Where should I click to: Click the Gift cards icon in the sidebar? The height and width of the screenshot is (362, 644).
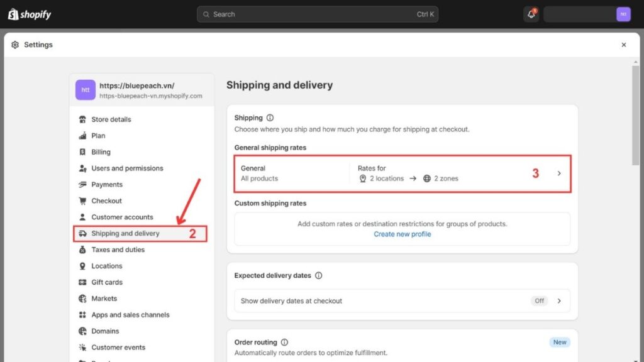(83, 282)
